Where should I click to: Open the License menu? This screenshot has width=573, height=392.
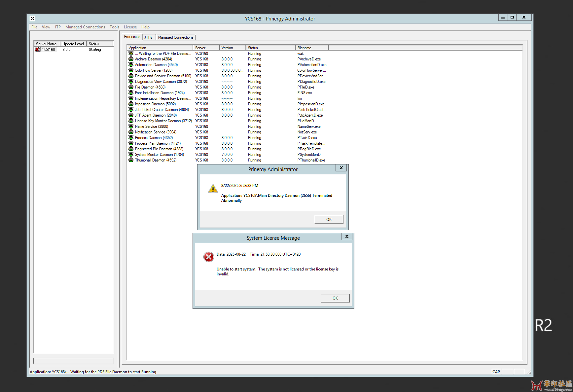(x=130, y=27)
